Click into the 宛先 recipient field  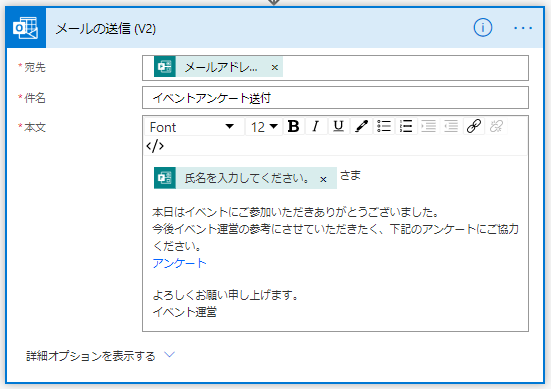[x=335, y=68]
